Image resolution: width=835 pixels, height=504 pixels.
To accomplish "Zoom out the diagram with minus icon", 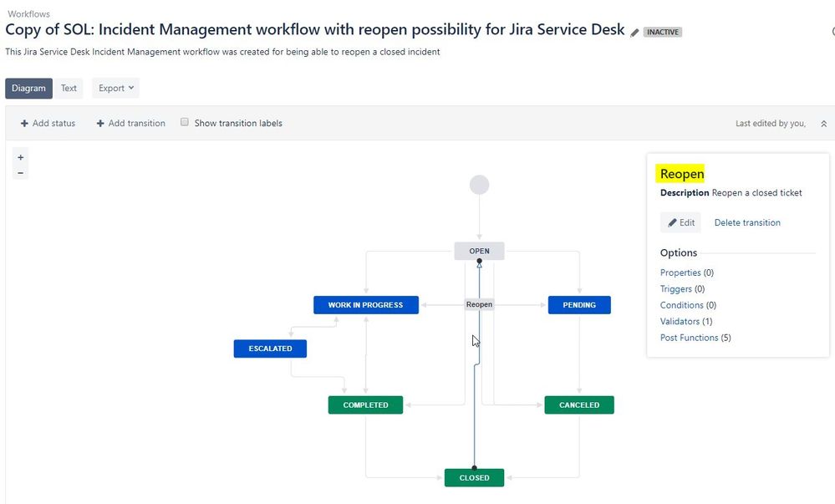I will point(20,173).
